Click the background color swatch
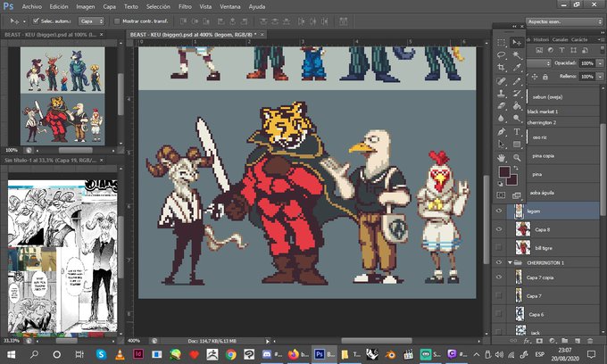Screen dimensions: 607x364 click(511, 179)
